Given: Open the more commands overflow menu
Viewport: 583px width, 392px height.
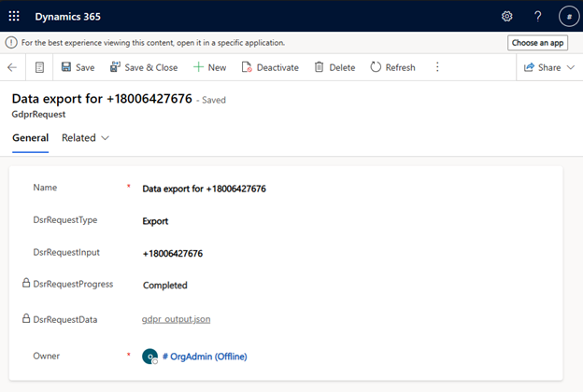Looking at the screenshot, I should [437, 67].
